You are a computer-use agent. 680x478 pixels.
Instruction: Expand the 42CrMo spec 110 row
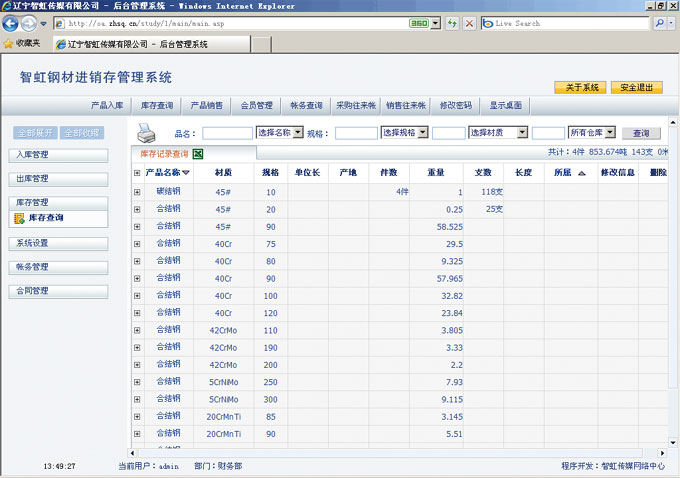click(137, 330)
